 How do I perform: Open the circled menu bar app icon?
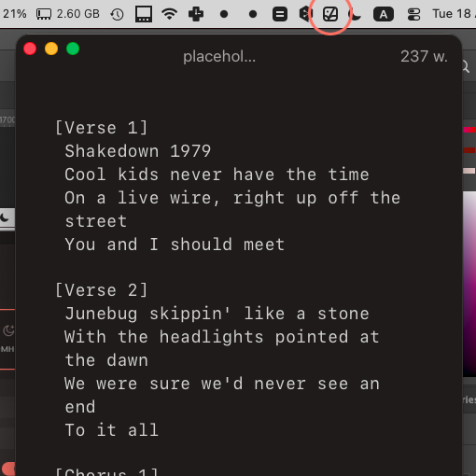click(330, 14)
